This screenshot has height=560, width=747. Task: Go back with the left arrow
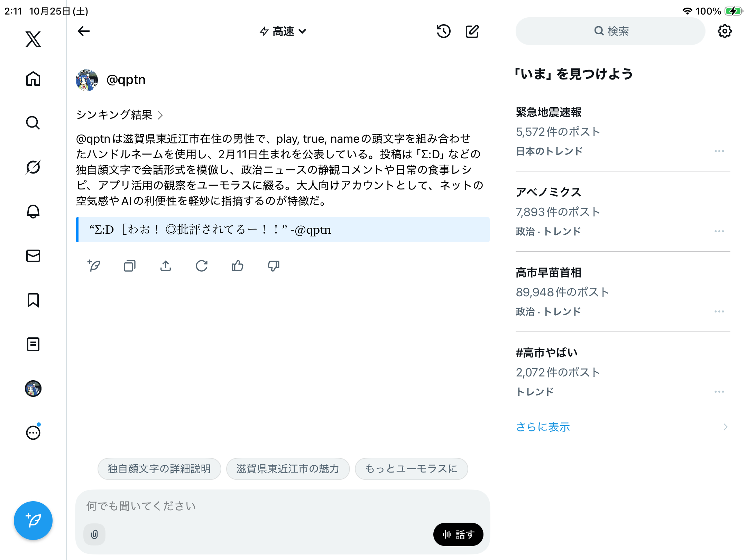pyautogui.click(x=84, y=31)
